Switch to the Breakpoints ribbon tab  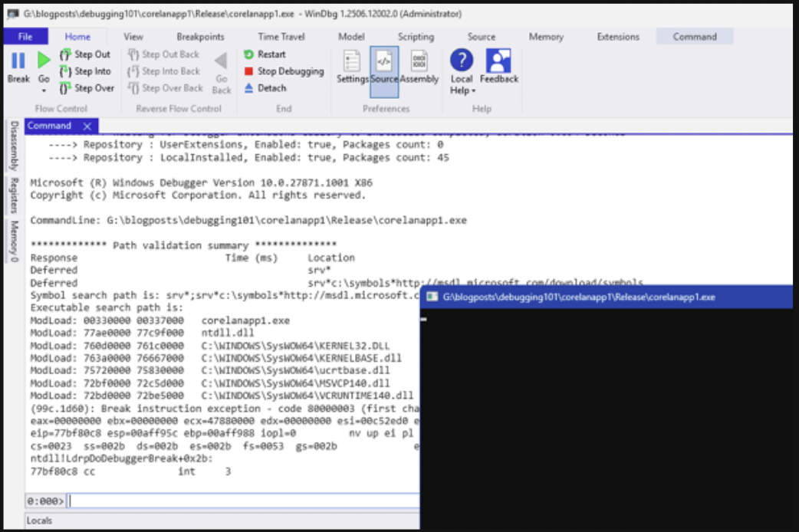pyautogui.click(x=200, y=37)
